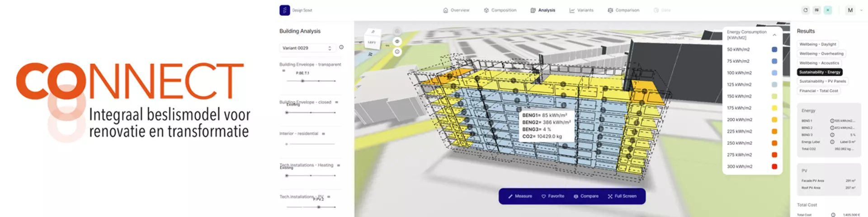Click the middle top-right icon button
Screen dimensions: 868x217
point(816,10)
